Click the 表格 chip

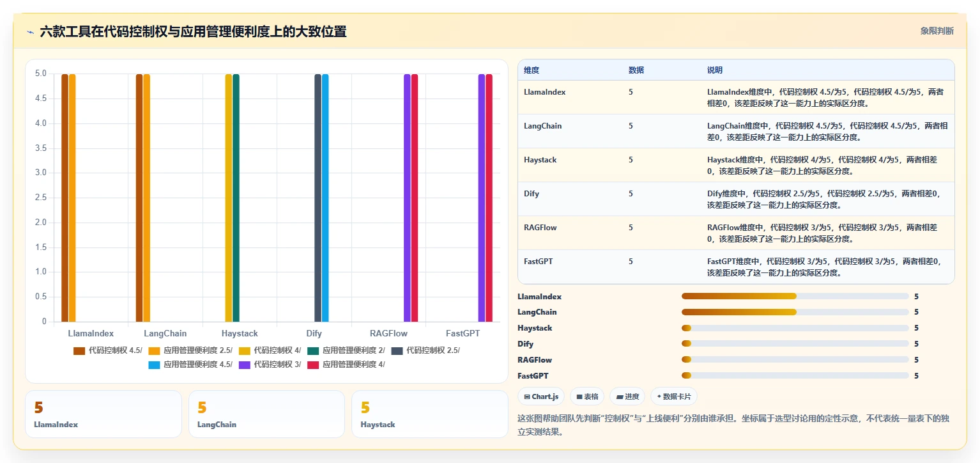pyautogui.click(x=587, y=396)
